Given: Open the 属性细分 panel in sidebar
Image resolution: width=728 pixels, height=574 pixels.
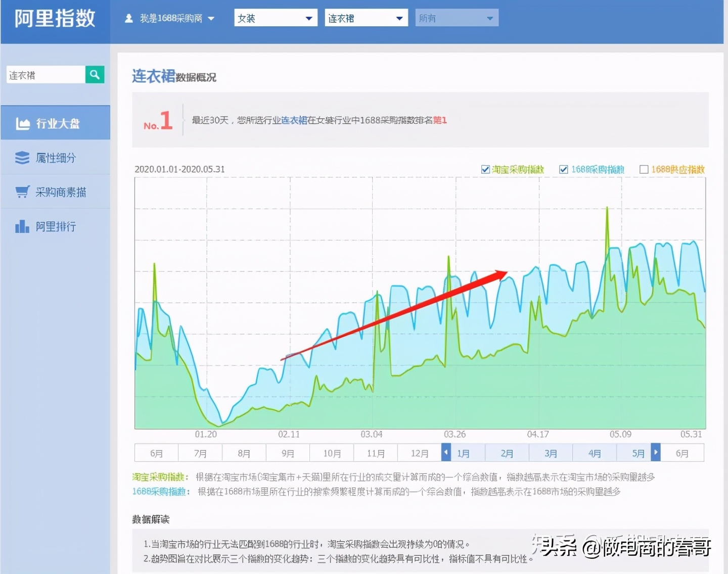Looking at the screenshot, I should 56,158.
